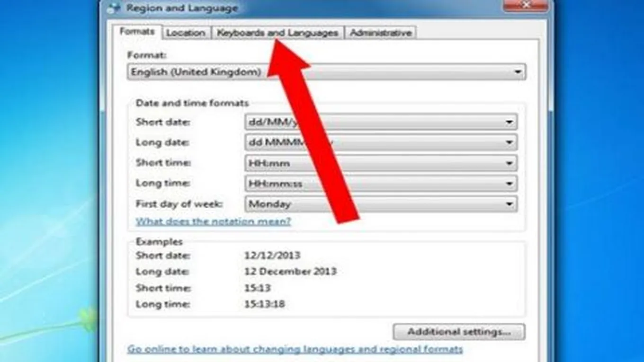This screenshot has width=644, height=362.
Task: Open the Short date format dropdown
Action: [381, 122]
